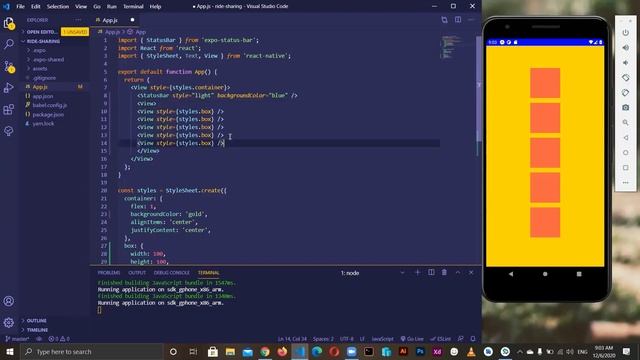640x360 pixels.
Task: Open the Accounts icon in activity bar
Action: click(x=9, y=301)
